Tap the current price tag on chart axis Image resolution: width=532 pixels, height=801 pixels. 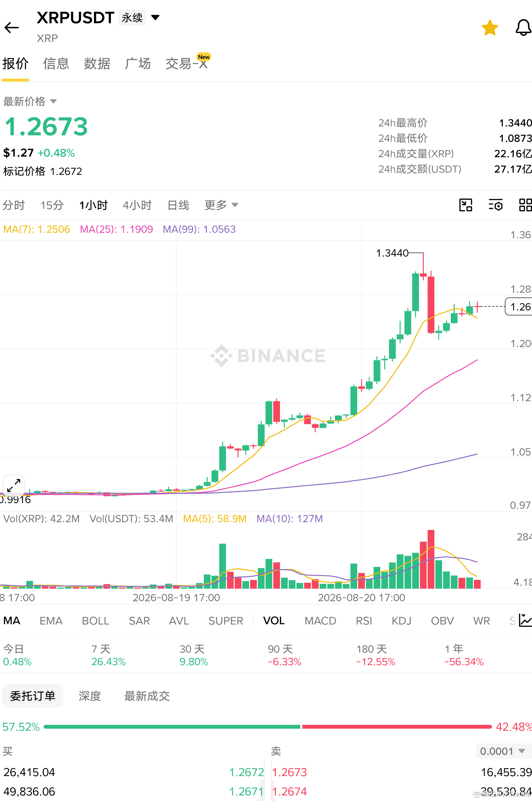[519, 307]
